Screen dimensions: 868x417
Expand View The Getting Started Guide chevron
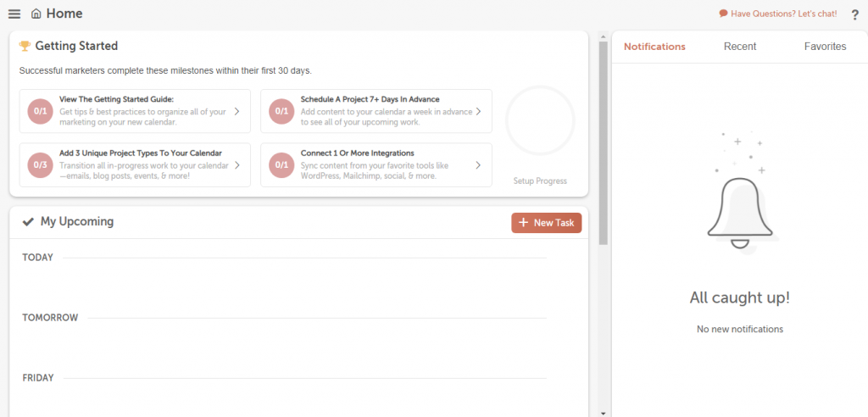[237, 111]
